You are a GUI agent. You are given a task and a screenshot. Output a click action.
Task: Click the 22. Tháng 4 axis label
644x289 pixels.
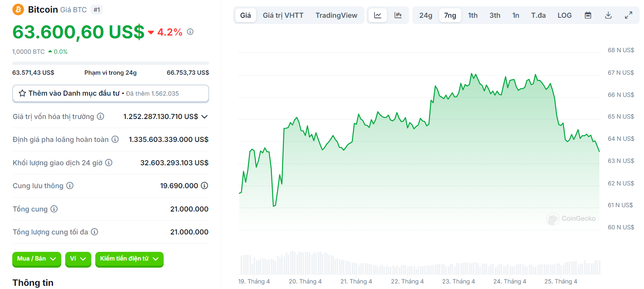[407, 281]
